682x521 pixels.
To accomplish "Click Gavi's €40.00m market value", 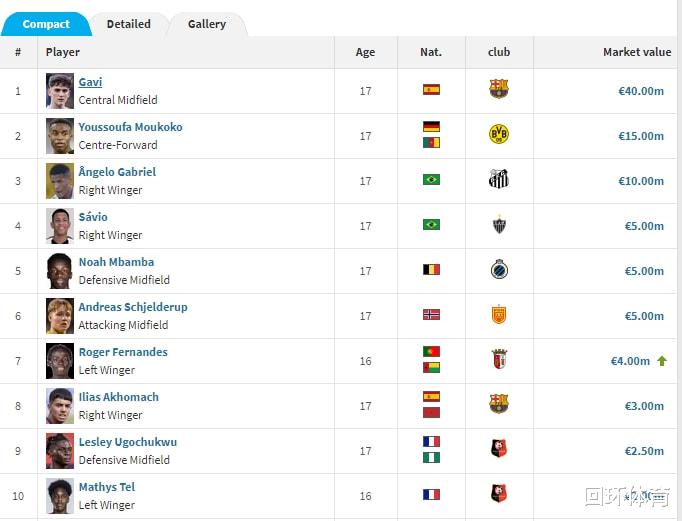I will pyautogui.click(x=641, y=91).
